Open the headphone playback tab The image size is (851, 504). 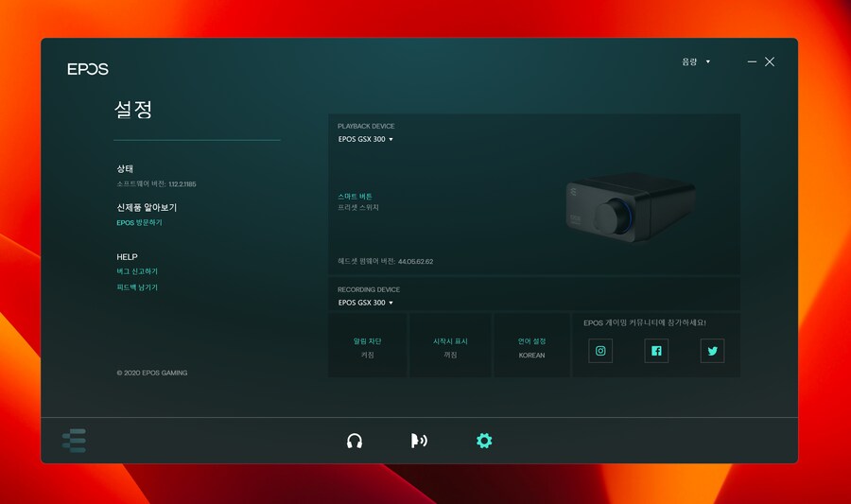355,441
